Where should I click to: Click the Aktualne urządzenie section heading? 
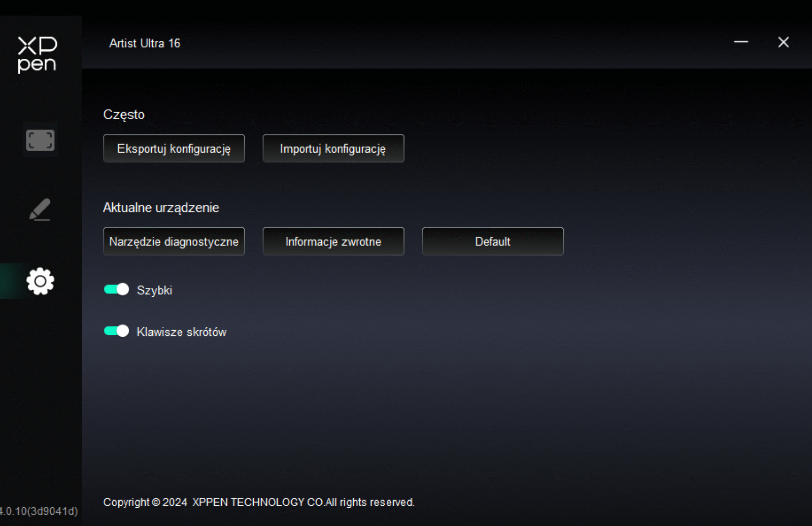161,207
